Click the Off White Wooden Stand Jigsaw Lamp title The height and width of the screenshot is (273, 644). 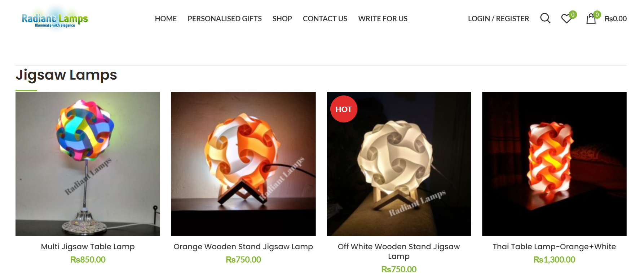[x=399, y=251]
